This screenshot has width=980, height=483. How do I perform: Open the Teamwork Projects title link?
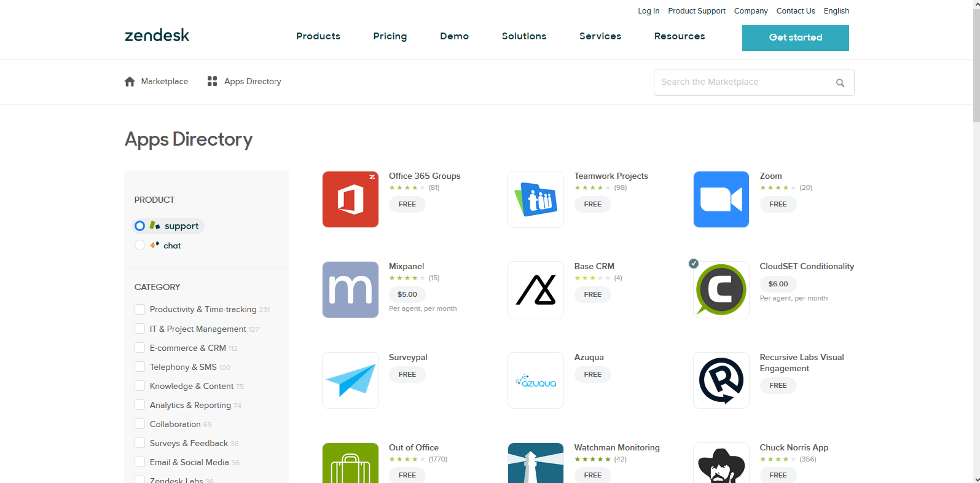tap(611, 176)
